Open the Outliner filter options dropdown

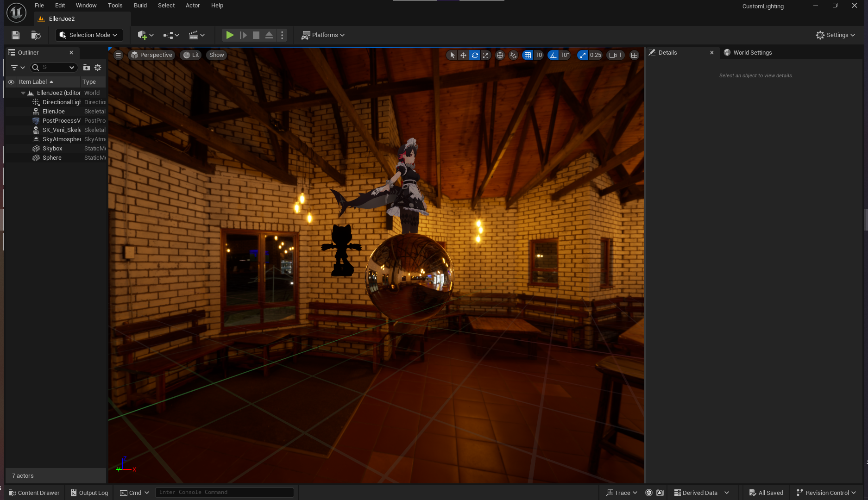pos(18,68)
